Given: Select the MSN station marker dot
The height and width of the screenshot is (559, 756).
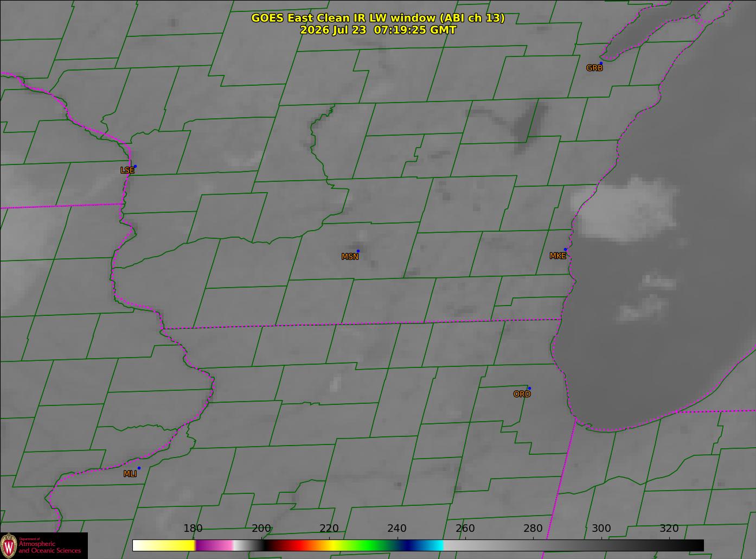Looking at the screenshot, I should pos(358,251).
